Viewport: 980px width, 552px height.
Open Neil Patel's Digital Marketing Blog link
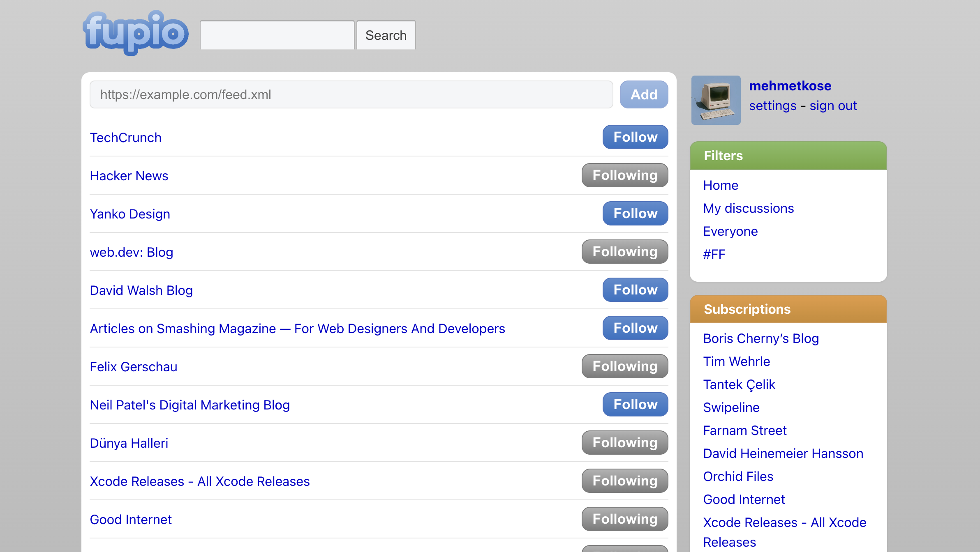[190, 405]
